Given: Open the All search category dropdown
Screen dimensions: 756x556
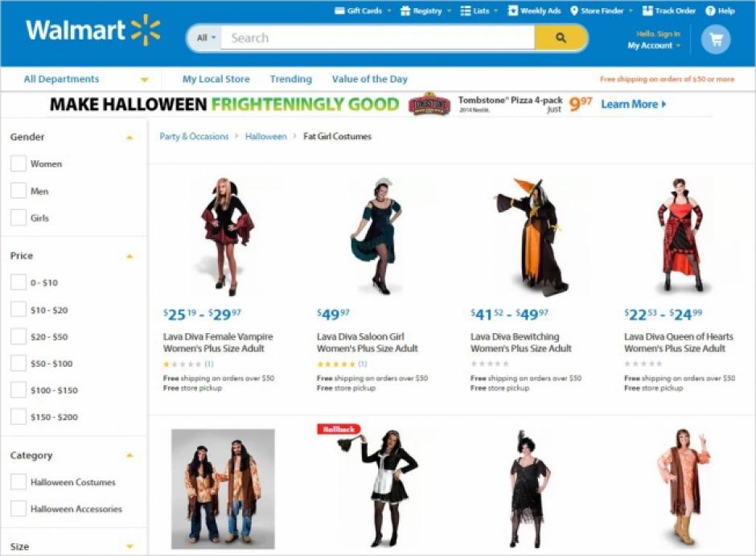Looking at the screenshot, I should [x=206, y=38].
